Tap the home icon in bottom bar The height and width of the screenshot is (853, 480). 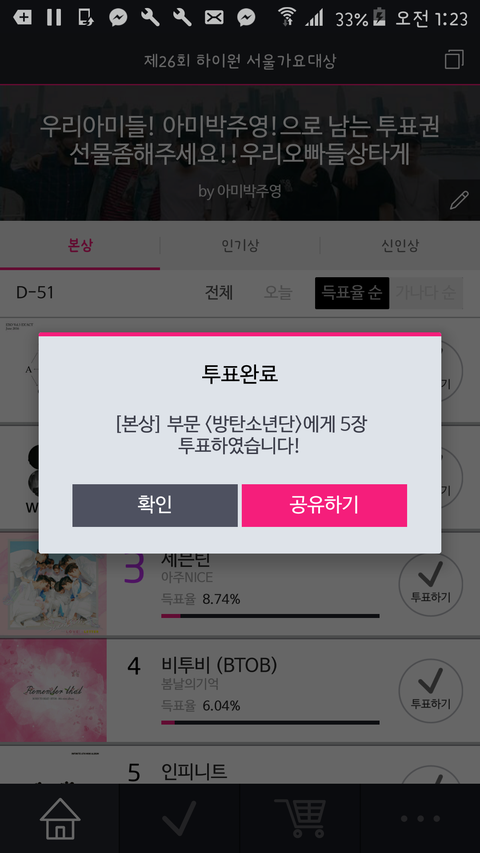60,818
